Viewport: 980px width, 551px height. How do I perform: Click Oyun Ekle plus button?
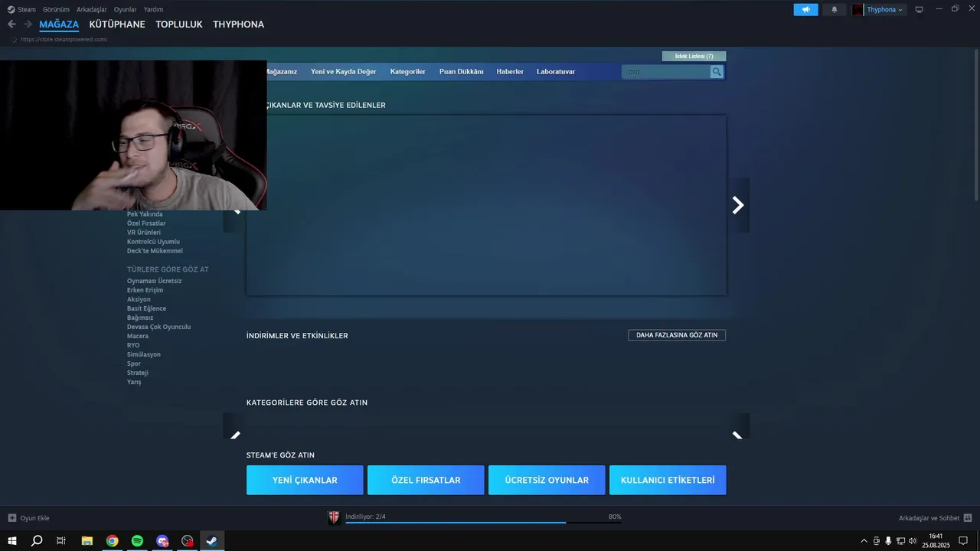tap(28, 518)
